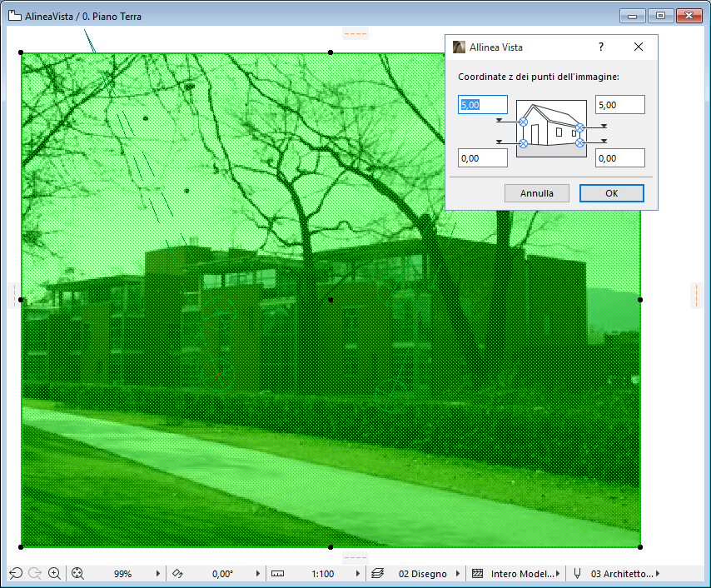Click the 02 Disegno layer combination
Viewport: 711px width, 588px height.
(422, 574)
